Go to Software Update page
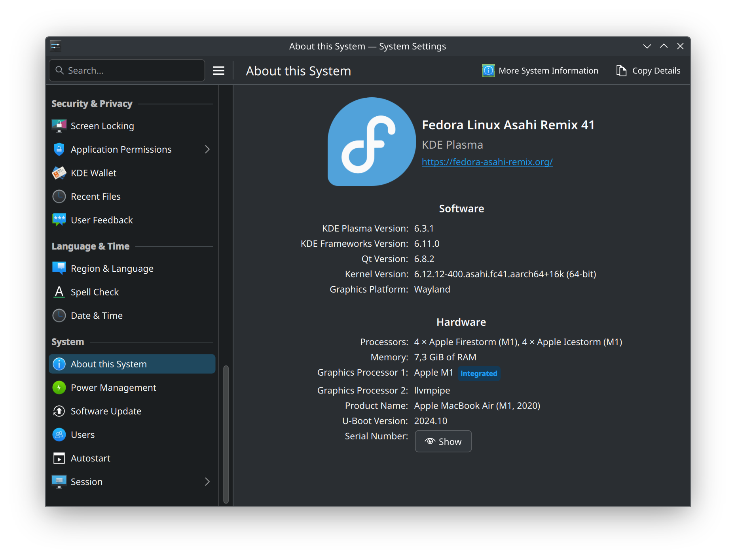The height and width of the screenshot is (560, 736). pos(132,411)
